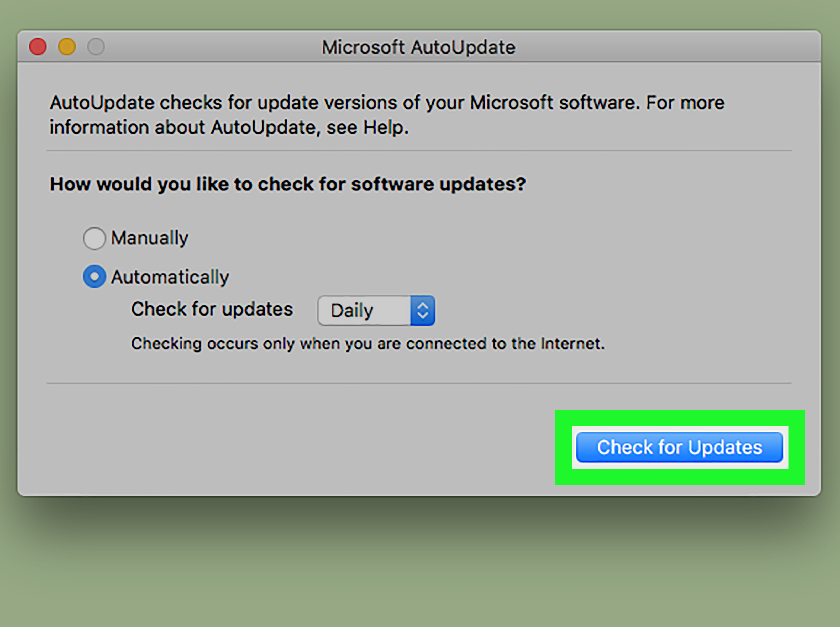The height and width of the screenshot is (627, 840).
Task: Open the Daily frequency dropdown
Action: click(x=376, y=310)
